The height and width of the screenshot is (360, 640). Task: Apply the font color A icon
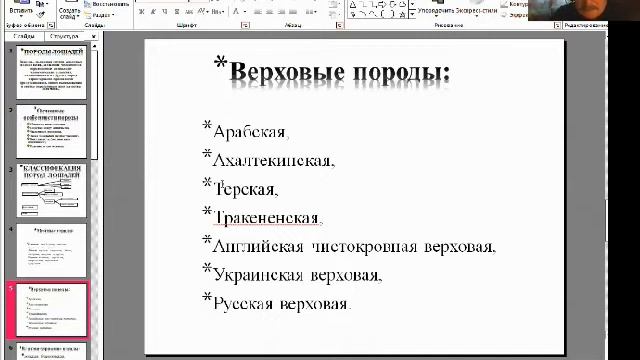236,12
